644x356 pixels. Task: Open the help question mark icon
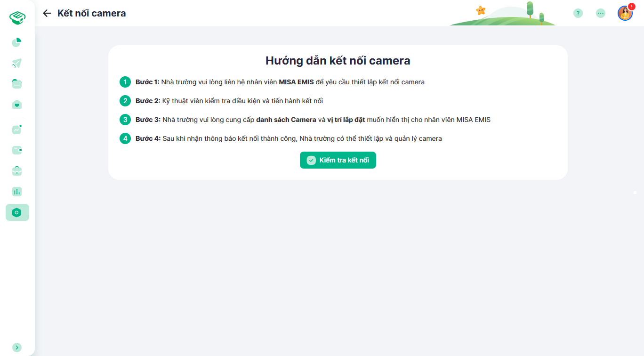click(578, 13)
